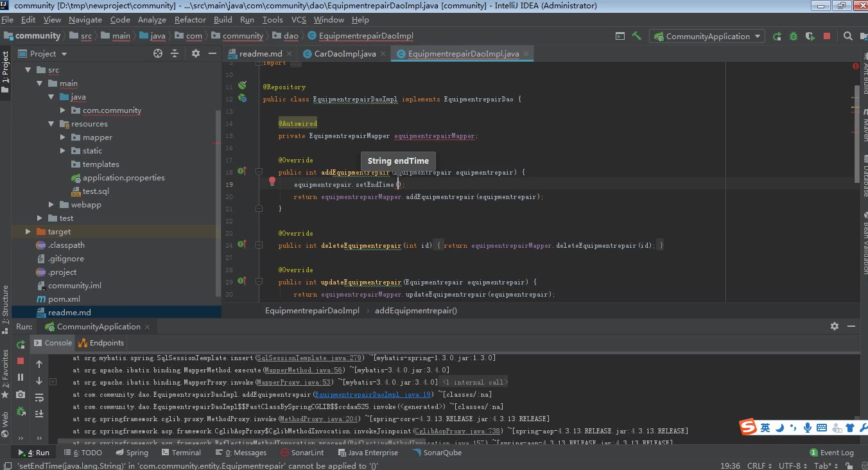
Task: Click the Search Everywhere magnifier icon
Action: (848, 36)
